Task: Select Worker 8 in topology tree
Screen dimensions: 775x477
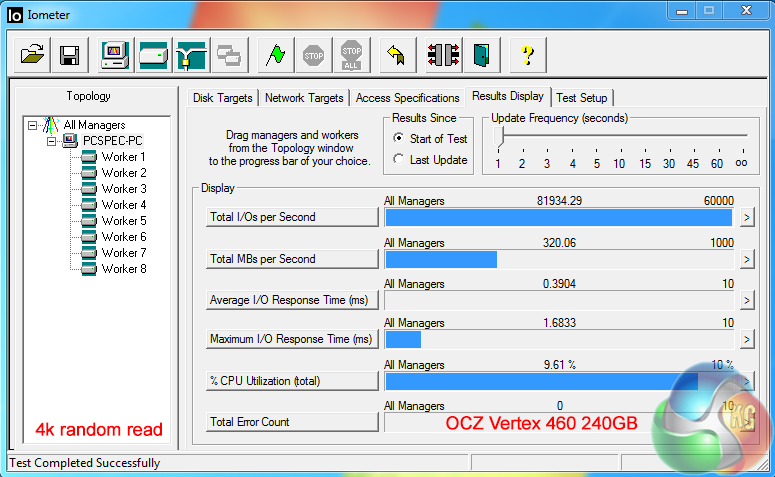Action: [124, 269]
